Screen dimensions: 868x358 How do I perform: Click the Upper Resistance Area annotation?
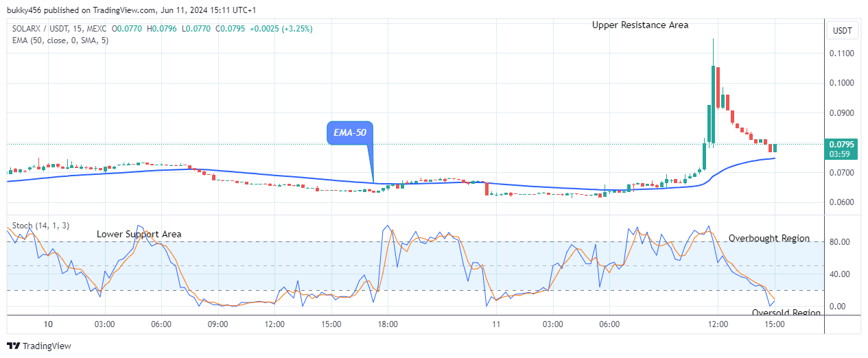pos(641,25)
